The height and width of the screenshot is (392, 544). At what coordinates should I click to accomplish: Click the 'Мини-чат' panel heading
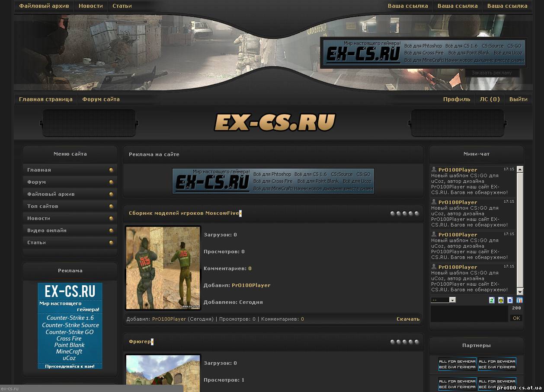tap(477, 154)
